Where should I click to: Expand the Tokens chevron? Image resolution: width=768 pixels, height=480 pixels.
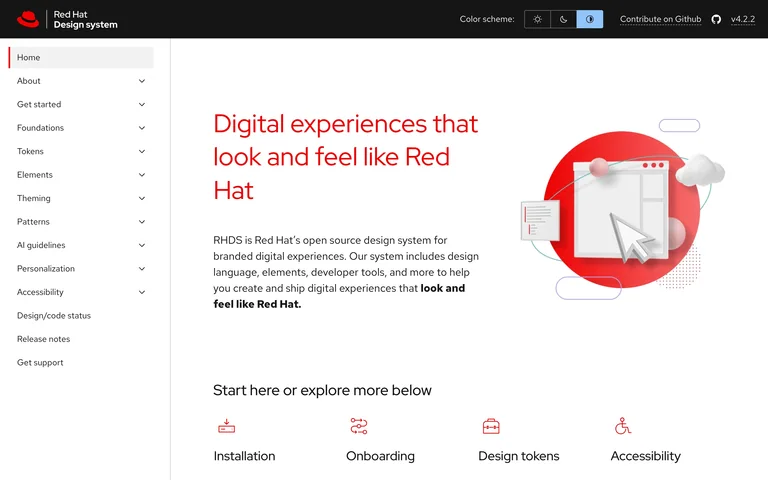click(142, 151)
